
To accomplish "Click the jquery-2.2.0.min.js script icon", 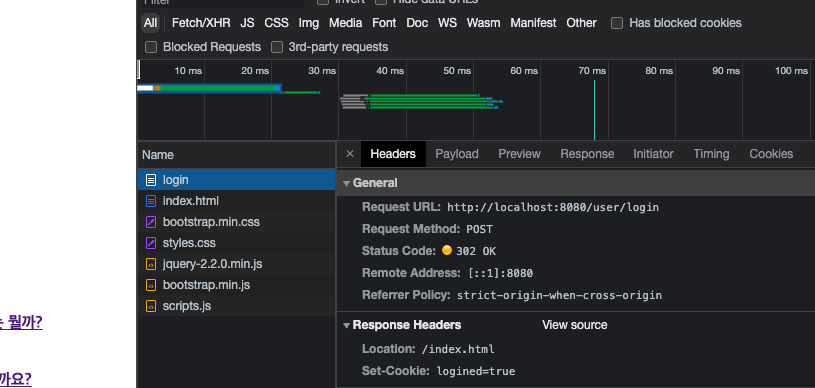I will tap(151, 264).
